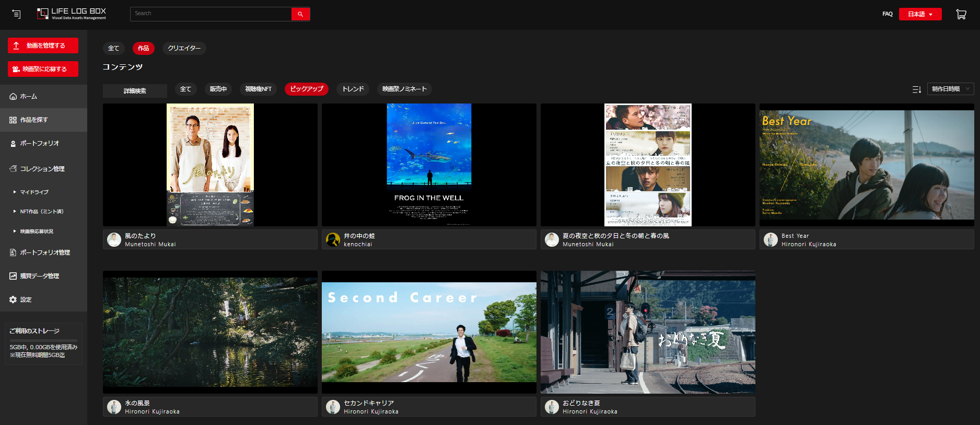Image resolution: width=980 pixels, height=425 pixels.
Task: Collapse the sidebar menu icon
Action: pyautogui.click(x=16, y=14)
